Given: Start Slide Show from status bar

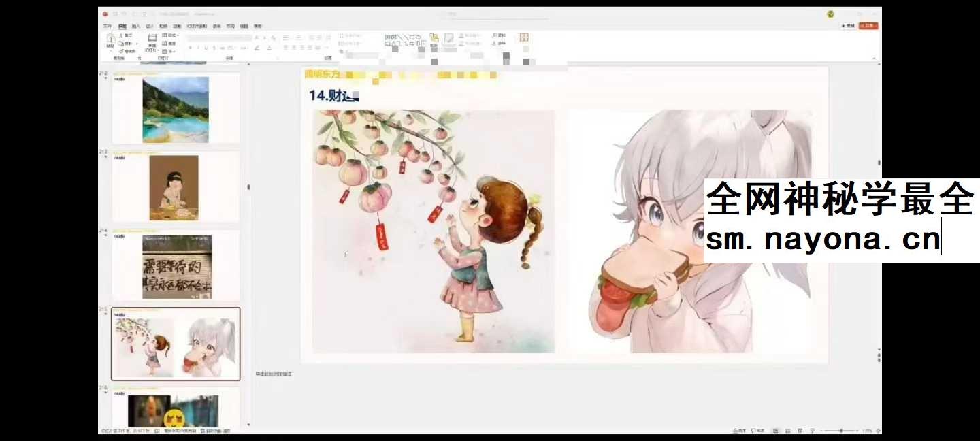Looking at the screenshot, I should (x=813, y=431).
